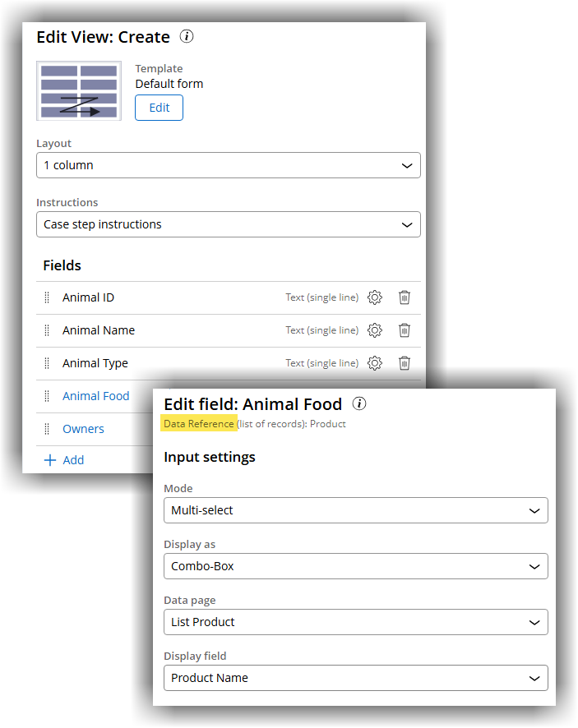
Task: Open the Layout dropdown showing 1 column
Action: [229, 165]
